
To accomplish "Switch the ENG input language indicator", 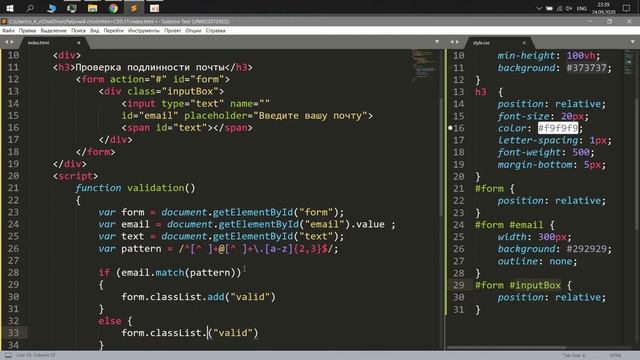I will [x=582, y=8].
